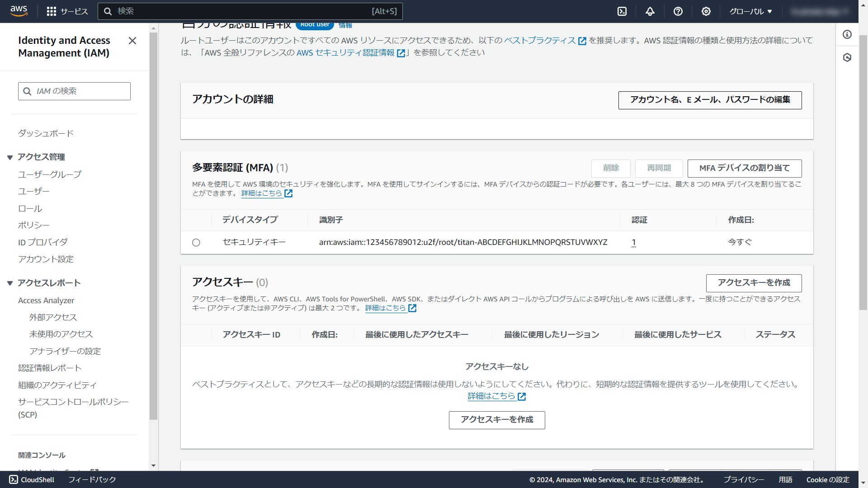868x488 pixels.
Task: Open the settings gear icon
Action: 706,11
